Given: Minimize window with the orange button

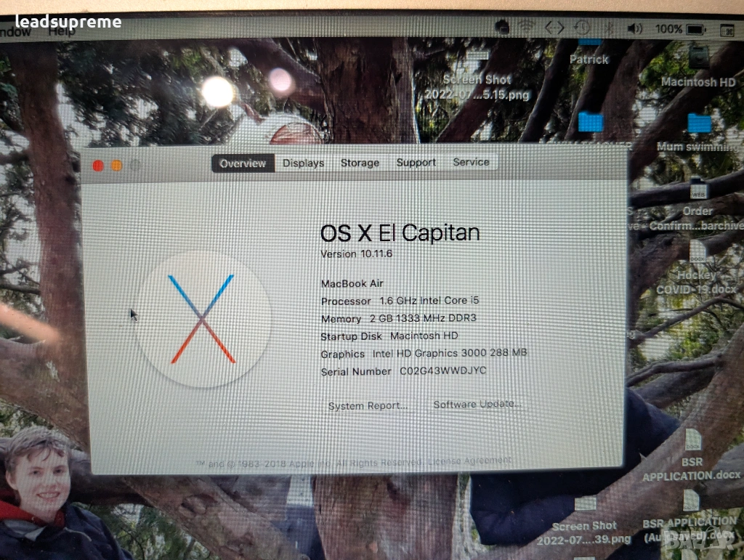Looking at the screenshot, I should (117, 166).
